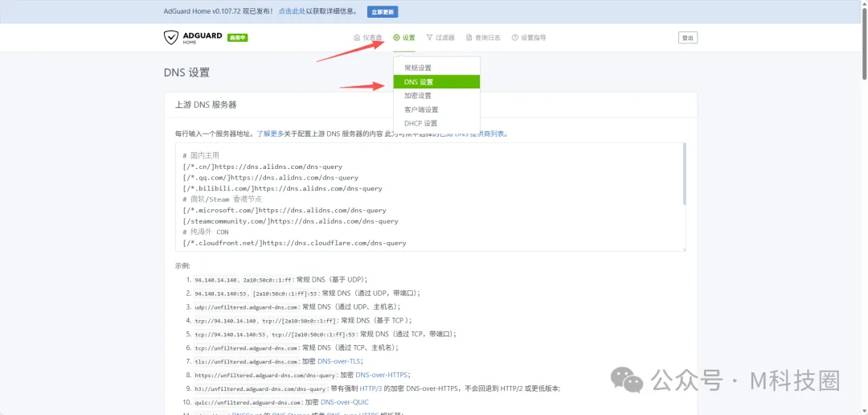Viewport: 868px width, 415px height.
Task: Click the AdGuard Home shield logo
Action: tap(170, 37)
